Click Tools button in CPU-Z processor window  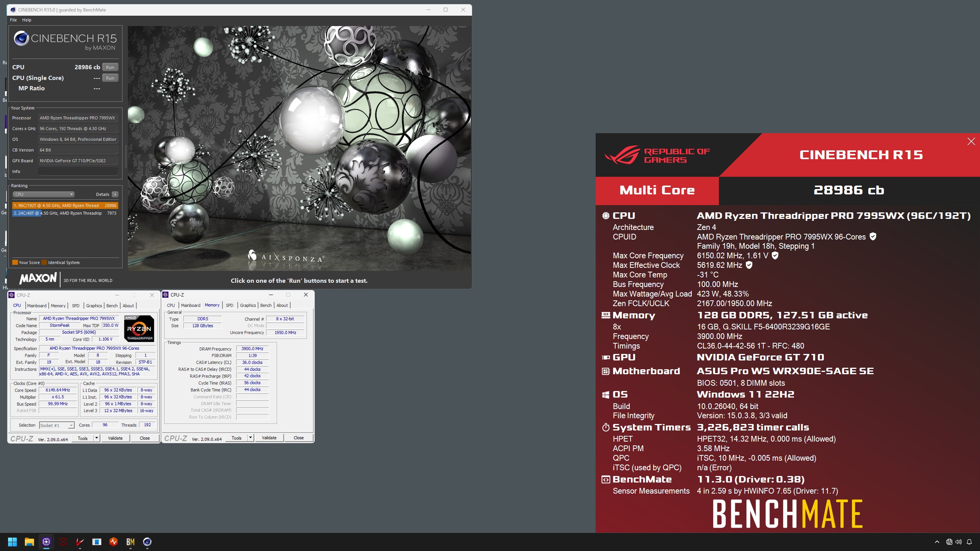click(83, 438)
